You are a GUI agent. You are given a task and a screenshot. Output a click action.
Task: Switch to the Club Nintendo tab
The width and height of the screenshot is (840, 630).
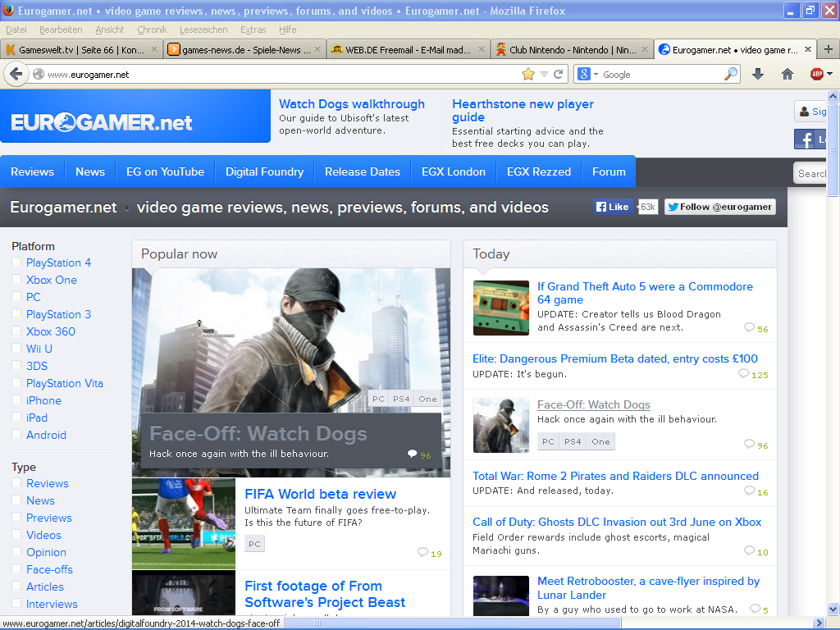(x=572, y=50)
